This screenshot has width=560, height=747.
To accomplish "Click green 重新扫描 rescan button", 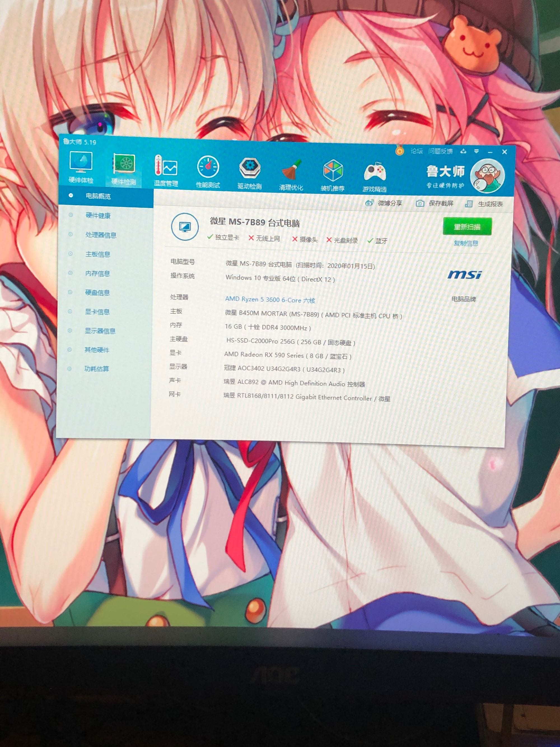I will click(467, 227).
